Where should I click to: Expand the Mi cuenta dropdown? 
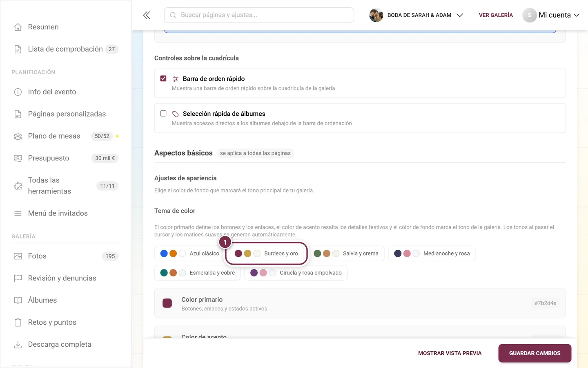point(551,15)
